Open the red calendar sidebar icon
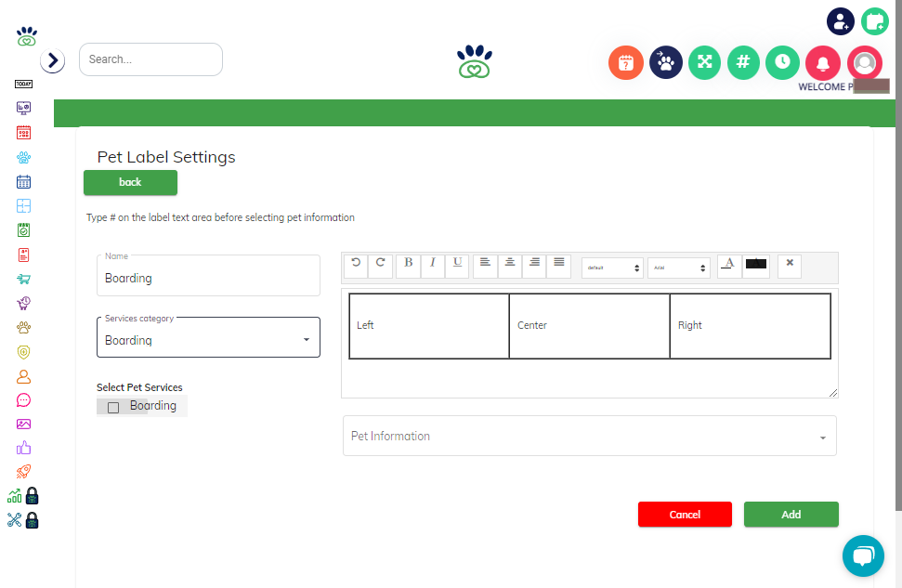 (23, 132)
